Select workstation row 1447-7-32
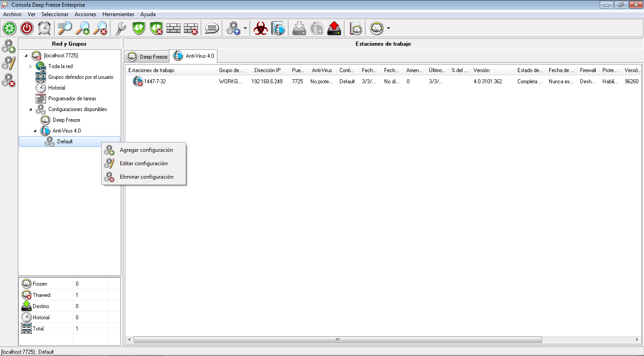Image resolution: width=644 pixels, height=356 pixels. [x=383, y=81]
